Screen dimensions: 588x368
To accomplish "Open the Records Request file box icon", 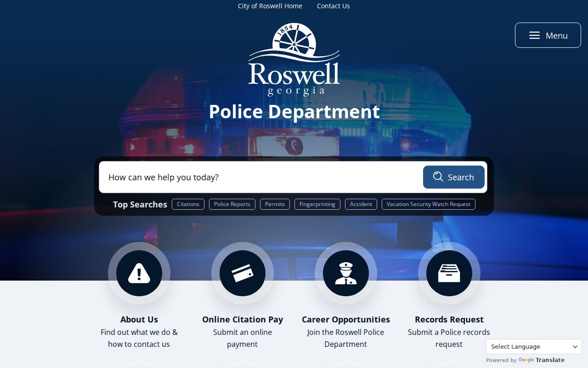I will point(449,273).
